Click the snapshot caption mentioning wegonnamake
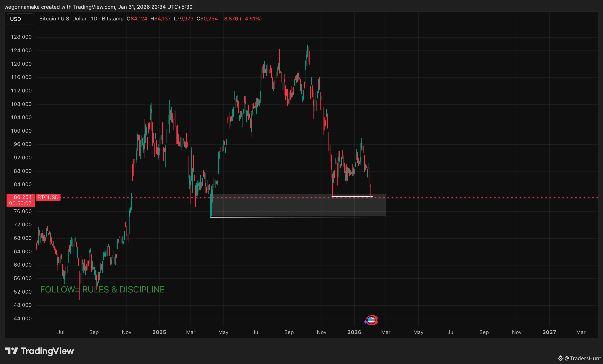The image size is (603, 364). [x=98, y=7]
